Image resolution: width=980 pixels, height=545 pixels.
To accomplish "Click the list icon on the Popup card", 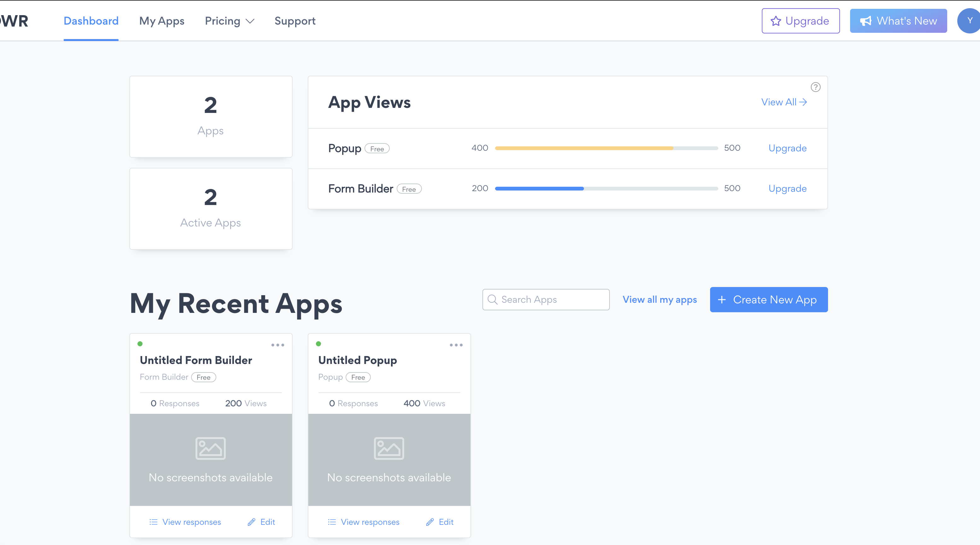I will point(332,522).
